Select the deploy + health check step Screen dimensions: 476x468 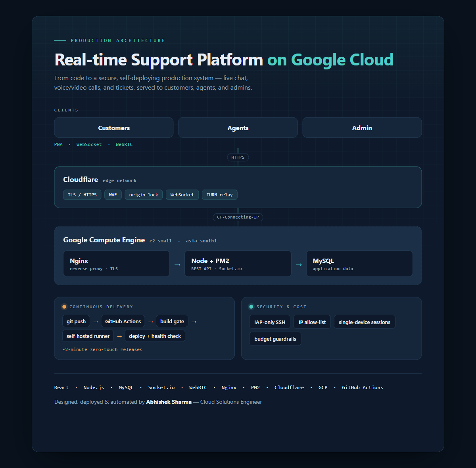pos(155,336)
